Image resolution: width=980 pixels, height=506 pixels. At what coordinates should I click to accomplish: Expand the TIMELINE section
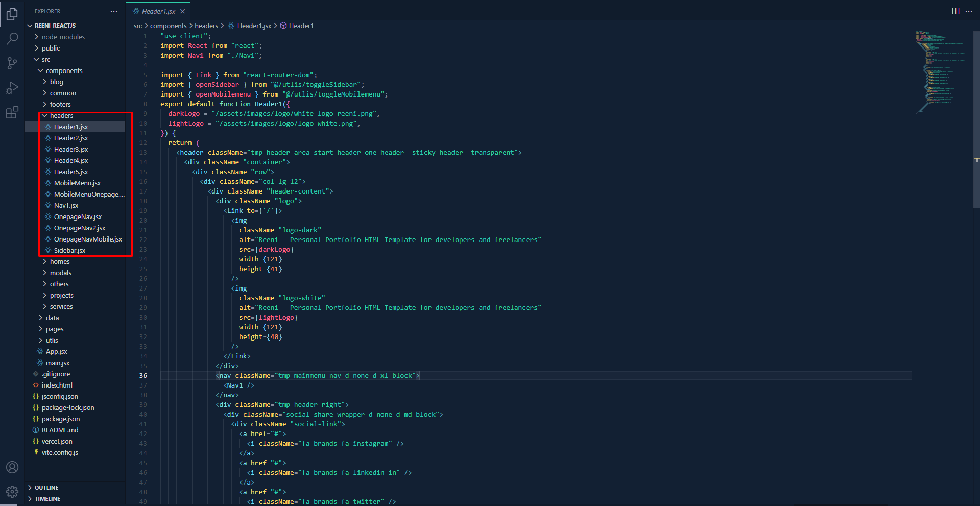tap(47, 499)
